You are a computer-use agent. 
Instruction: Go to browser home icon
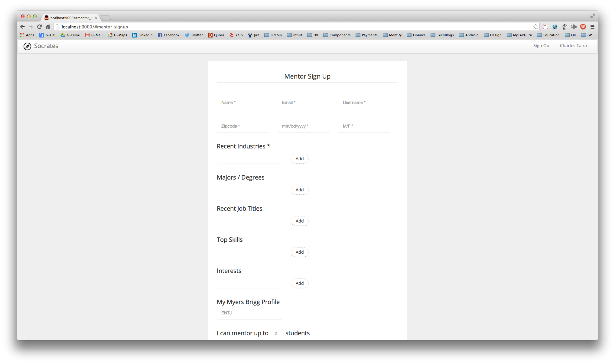48,27
